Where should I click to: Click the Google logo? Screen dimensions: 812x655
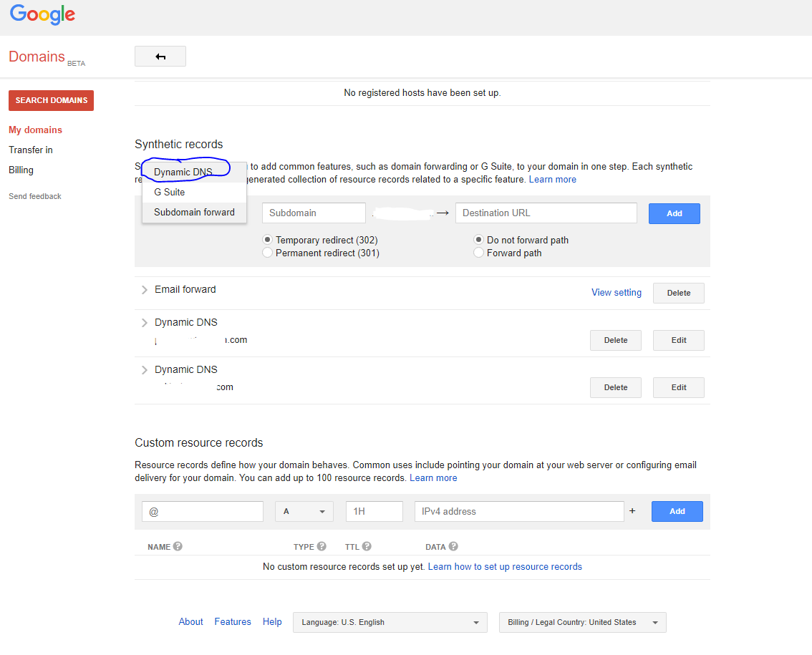[x=42, y=14]
